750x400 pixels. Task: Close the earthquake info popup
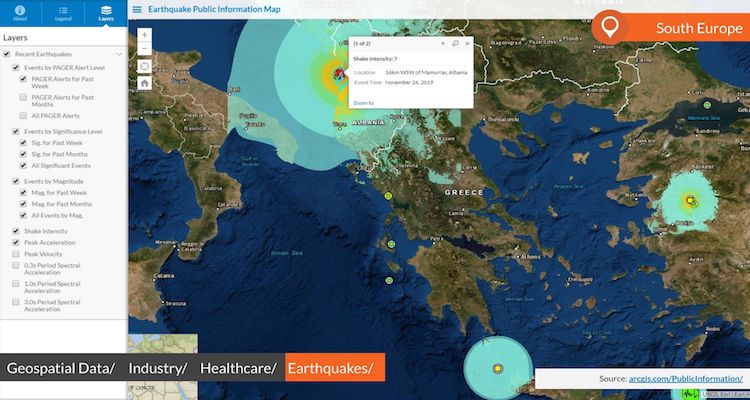pyautogui.click(x=467, y=44)
